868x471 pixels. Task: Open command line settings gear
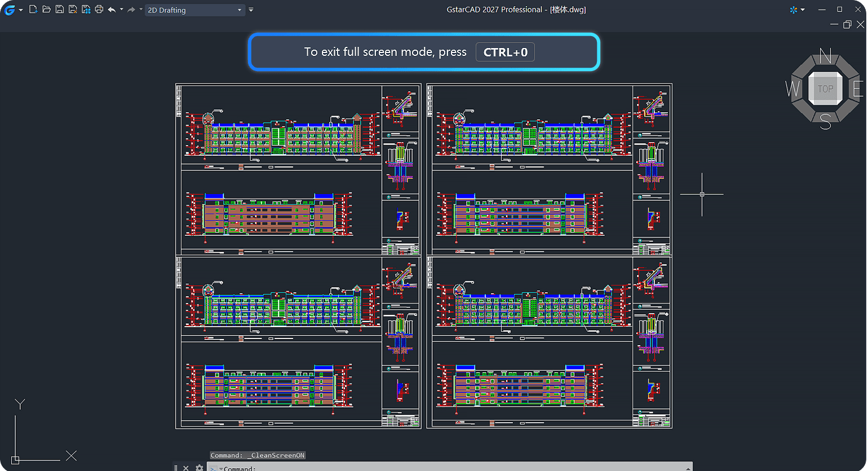coord(199,468)
